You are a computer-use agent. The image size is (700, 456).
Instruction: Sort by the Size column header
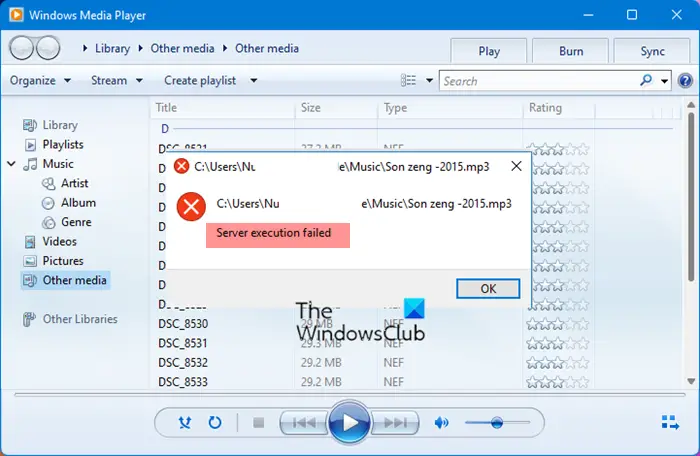click(x=336, y=108)
